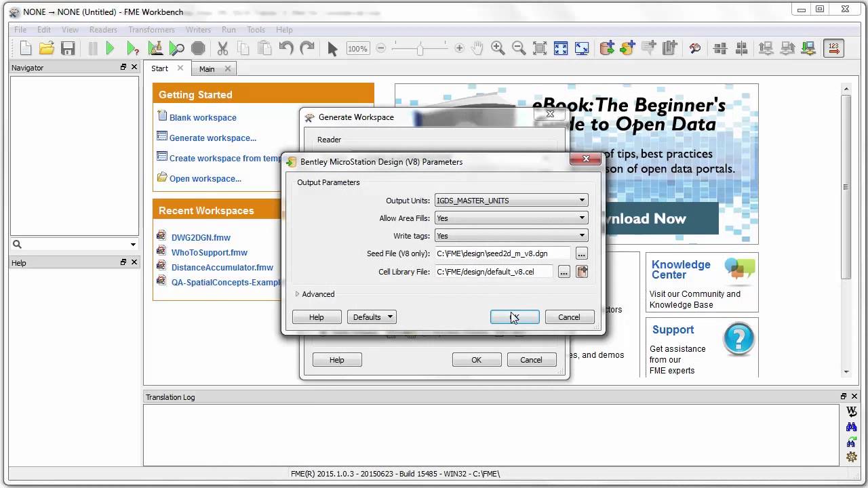Open recent workspace DWG2DGN.fmw

tap(201, 238)
